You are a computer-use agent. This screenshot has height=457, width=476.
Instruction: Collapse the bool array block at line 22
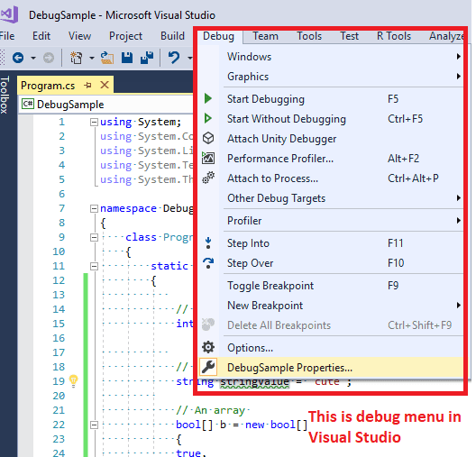click(x=94, y=425)
